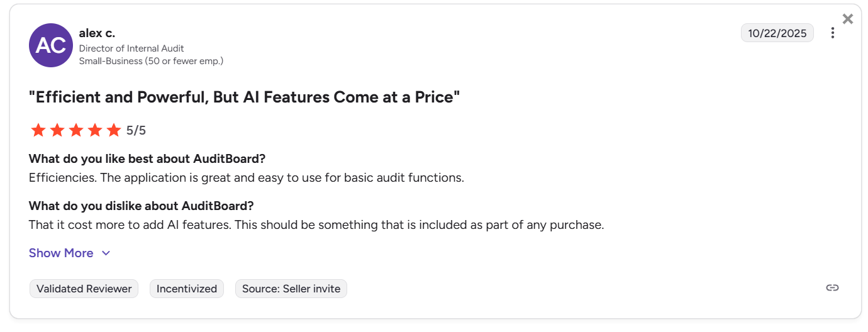Click the 'like best about AuditBoard' heading
The height and width of the screenshot is (332, 868).
click(147, 158)
